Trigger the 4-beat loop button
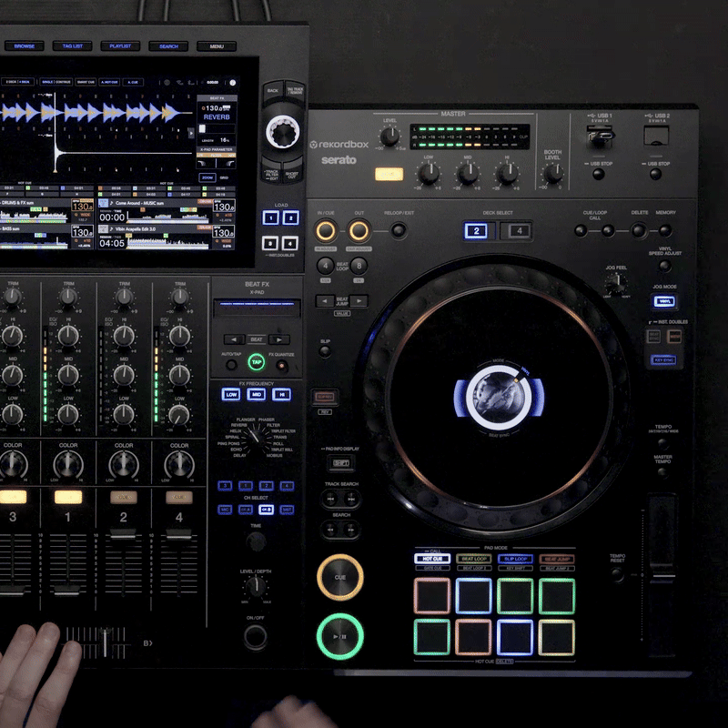The height and width of the screenshot is (728, 728). (325, 266)
